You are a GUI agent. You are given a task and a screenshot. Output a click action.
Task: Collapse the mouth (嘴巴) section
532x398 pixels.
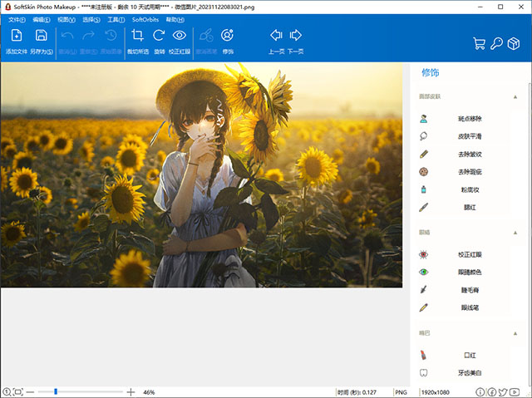click(515, 333)
